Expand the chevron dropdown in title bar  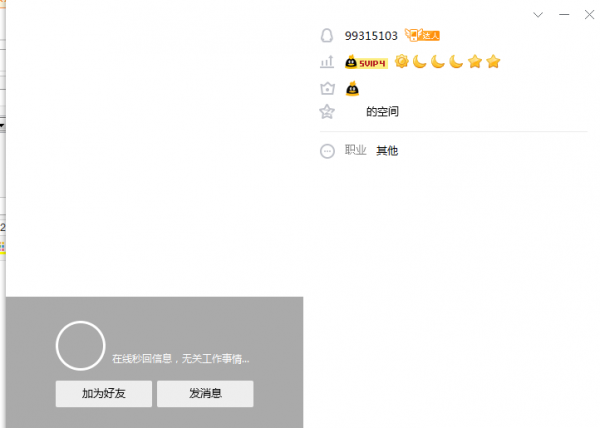(538, 15)
